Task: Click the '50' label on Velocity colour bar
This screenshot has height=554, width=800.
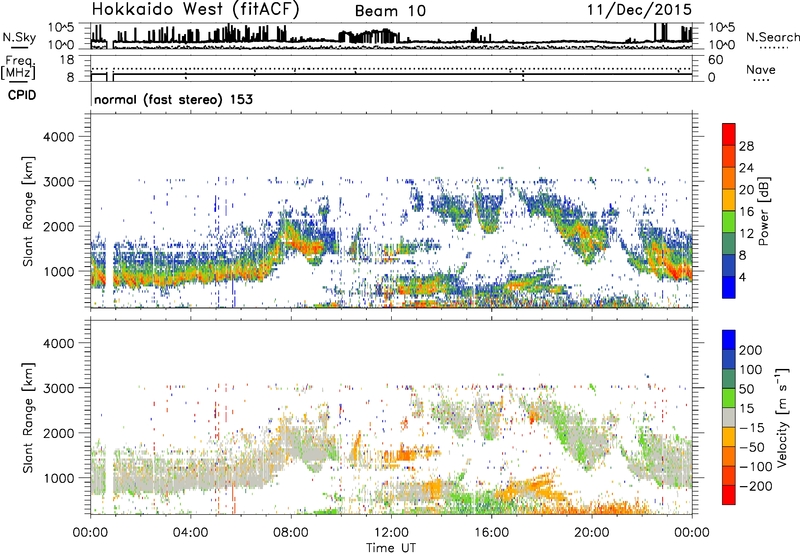Action: (746, 389)
